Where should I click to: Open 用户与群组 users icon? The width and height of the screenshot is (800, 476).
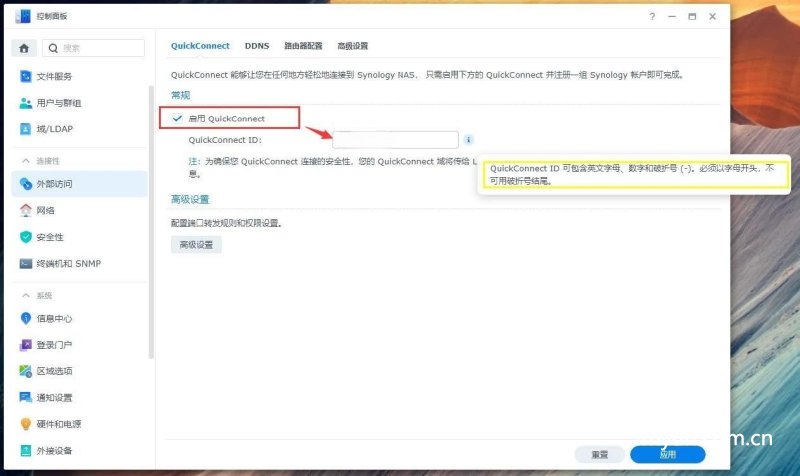tap(26, 103)
